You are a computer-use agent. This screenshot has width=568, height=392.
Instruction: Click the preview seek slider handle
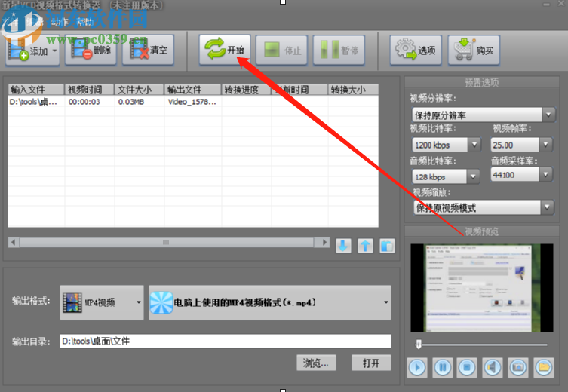pyautogui.click(x=419, y=344)
